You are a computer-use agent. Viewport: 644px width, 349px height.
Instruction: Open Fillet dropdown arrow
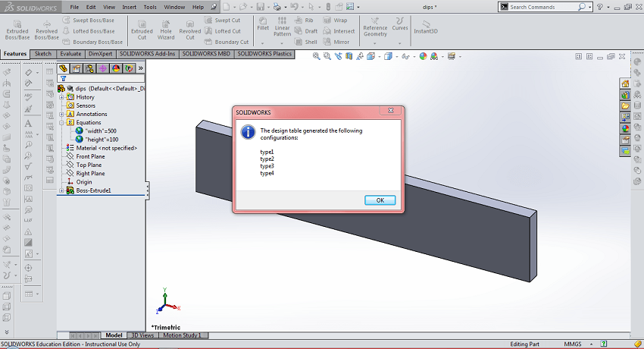pyautogui.click(x=262, y=43)
